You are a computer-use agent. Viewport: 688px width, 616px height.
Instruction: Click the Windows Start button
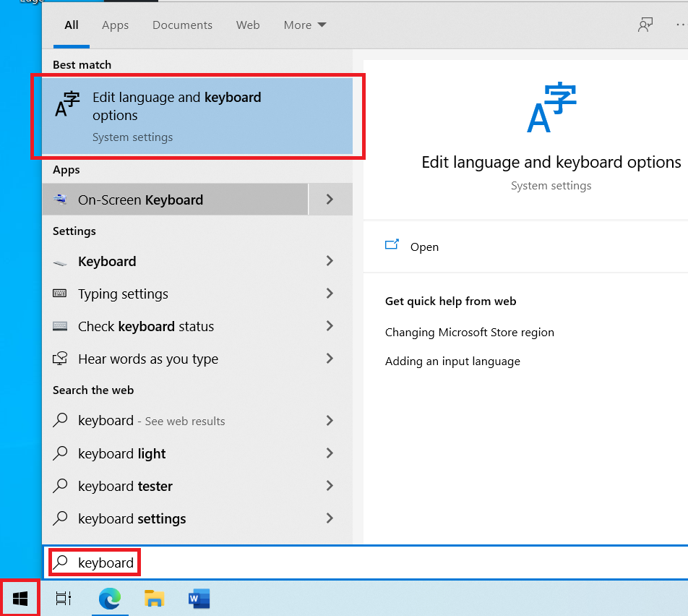pos(20,598)
